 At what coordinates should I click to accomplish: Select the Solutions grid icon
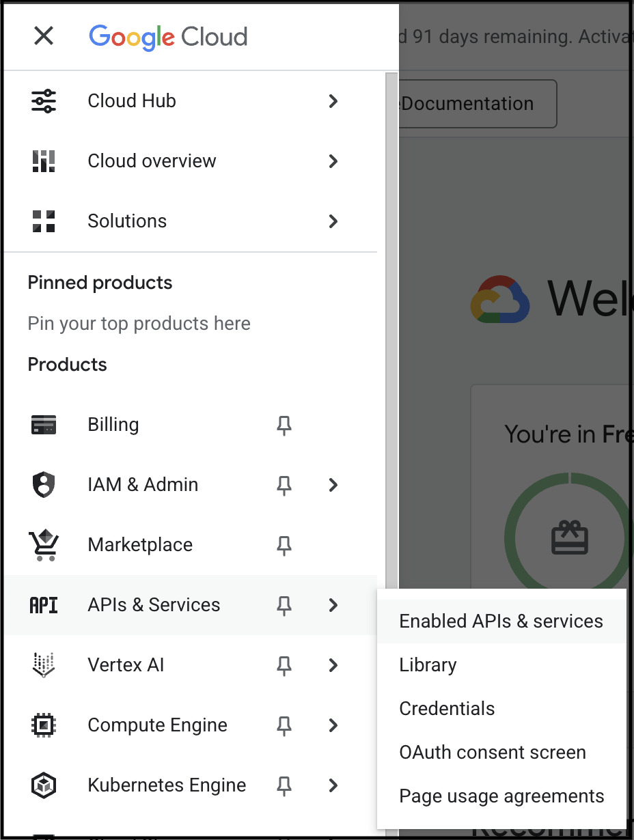pos(44,221)
